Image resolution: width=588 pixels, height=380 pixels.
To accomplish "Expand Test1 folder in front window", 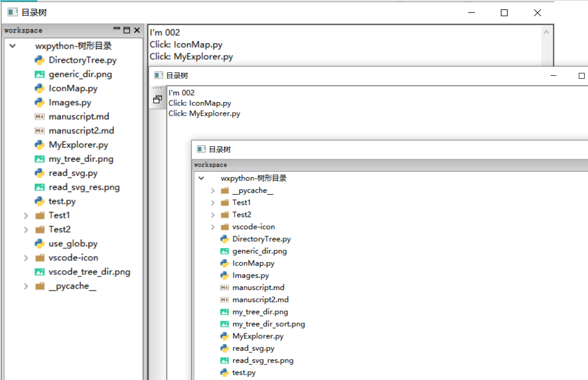I will [x=213, y=203].
